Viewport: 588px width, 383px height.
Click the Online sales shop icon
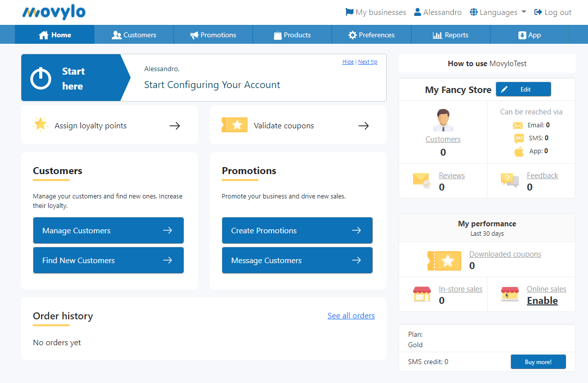tap(510, 294)
